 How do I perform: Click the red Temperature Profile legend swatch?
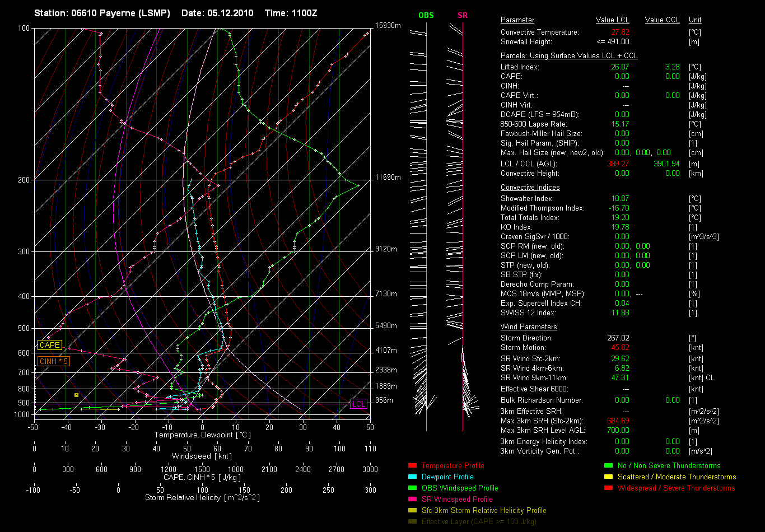tap(412, 466)
